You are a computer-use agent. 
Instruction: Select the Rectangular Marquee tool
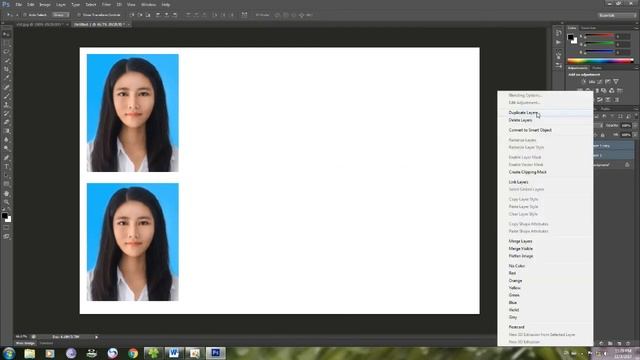pyautogui.click(x=7, y=43)
